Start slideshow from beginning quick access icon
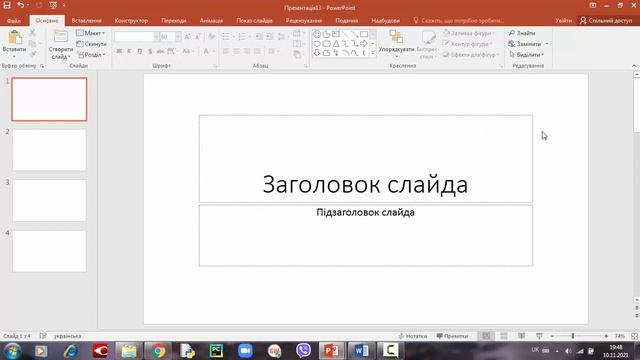 coord(53,5)
